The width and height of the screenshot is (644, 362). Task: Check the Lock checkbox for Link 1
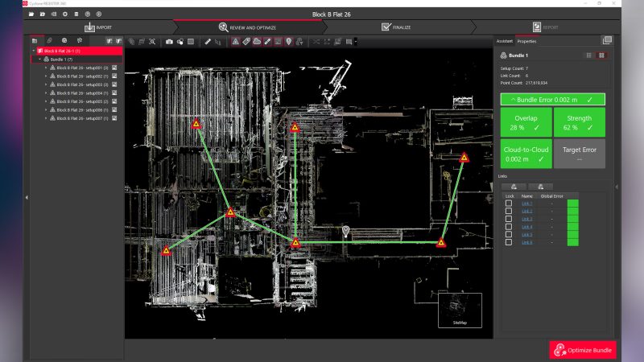point(509,204)
